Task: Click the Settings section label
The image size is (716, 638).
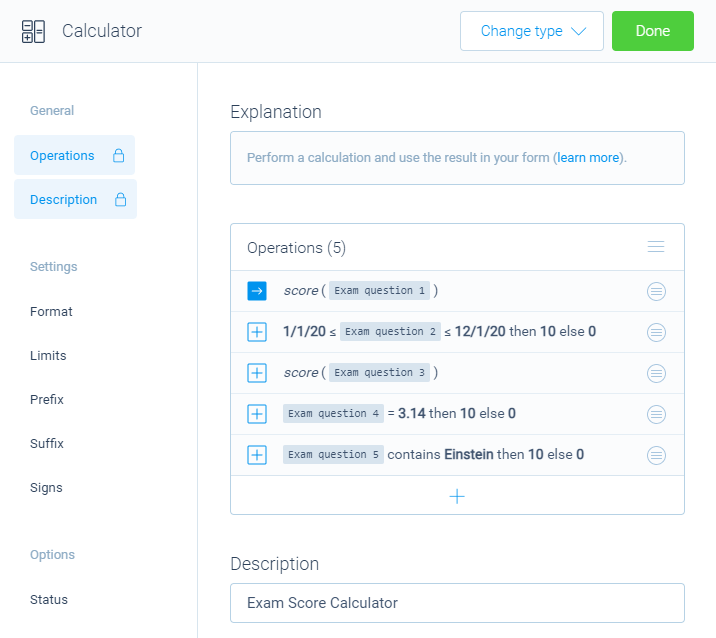Action: [x=53, y=267]
